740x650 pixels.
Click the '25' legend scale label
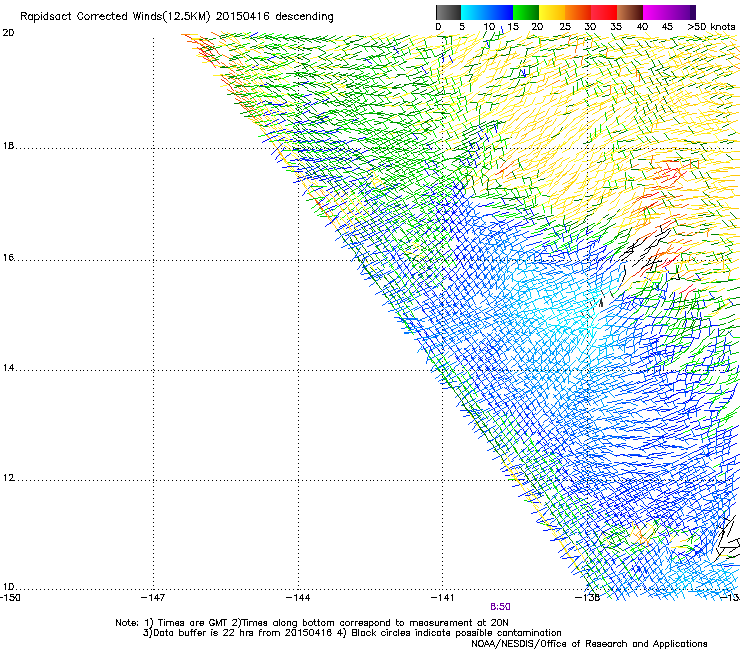coord(565,27)
